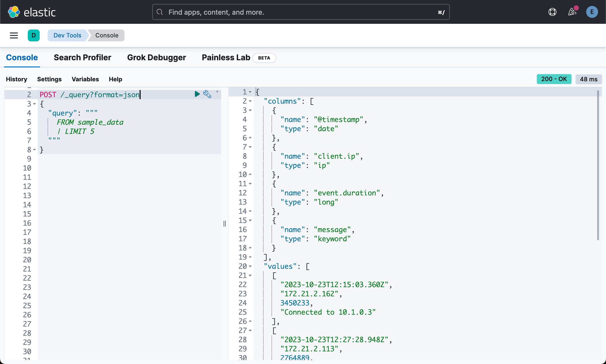Viewport: 606px width, 364px height.
Task: Switch to the Search Profiler tab
Action: [83, 58]
